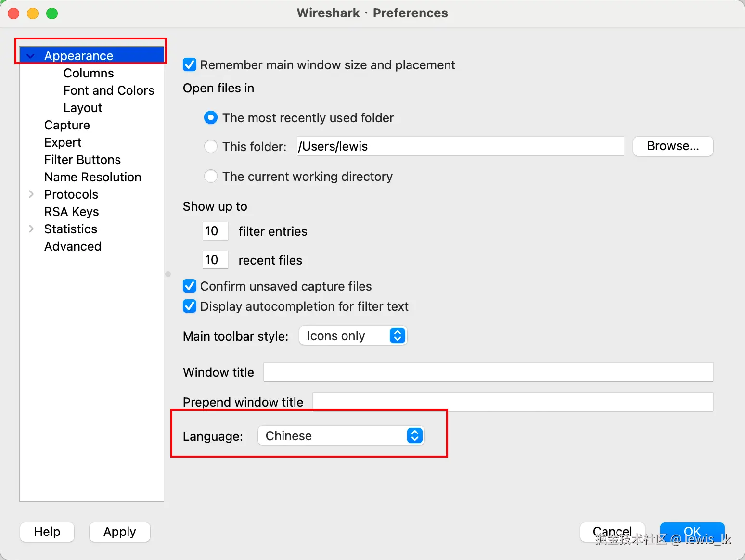Go to Columns preferences page
The height and width of the screenshot is (560, 745).
coord(89,73)
